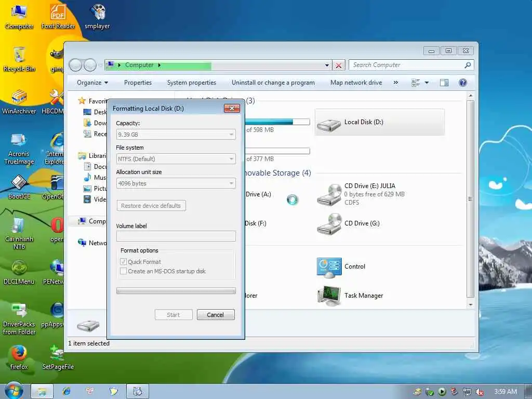Toggle the Quick Format checkbox
Viewport: 532px width, 399px height.
124,262
